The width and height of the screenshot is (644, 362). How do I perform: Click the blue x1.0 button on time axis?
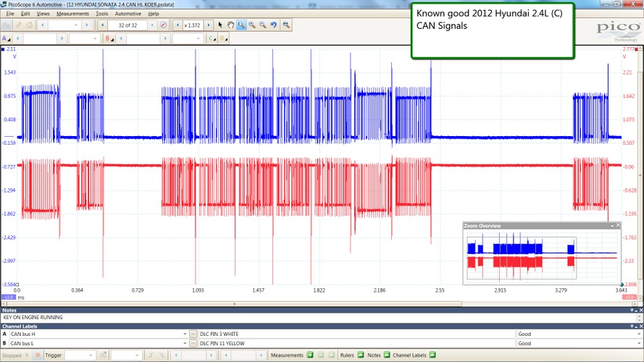tap(8, 297)
